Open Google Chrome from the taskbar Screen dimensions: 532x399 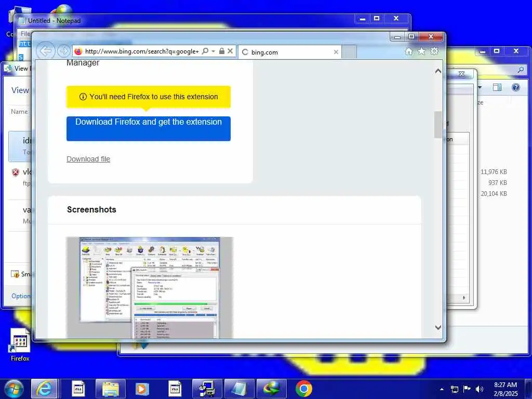303,389
